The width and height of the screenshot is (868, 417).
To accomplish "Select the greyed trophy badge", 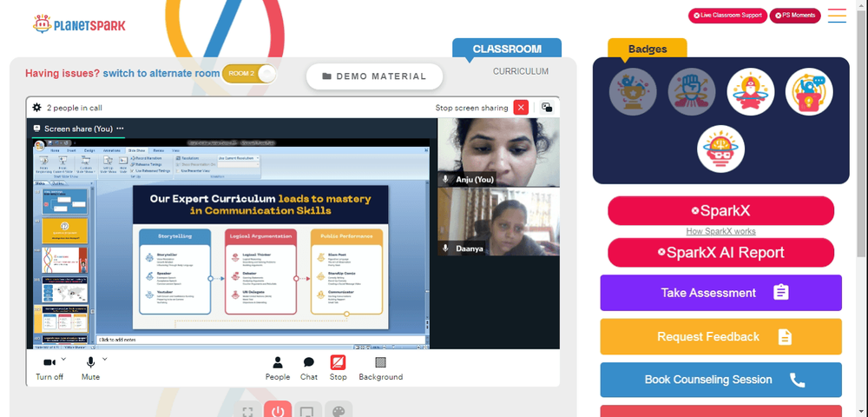I will [633, 91].
